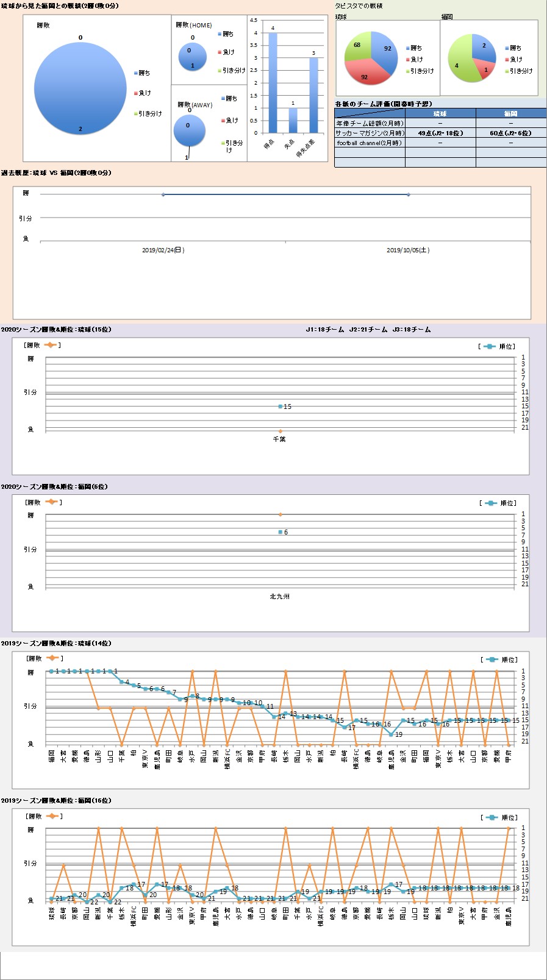Image resolution: width=547 pixels, height=980 pixels.
Task: Select the 得失点差 bar with value 3
Action: [313, 95]
